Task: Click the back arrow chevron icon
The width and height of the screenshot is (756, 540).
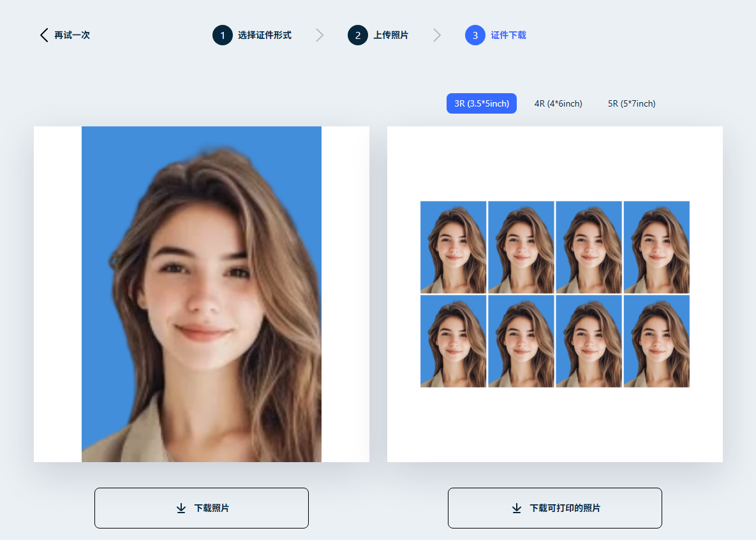Action: click(x=44, y=35)
